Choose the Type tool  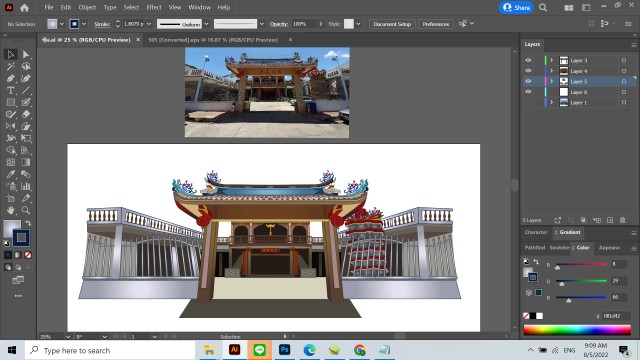11,90
